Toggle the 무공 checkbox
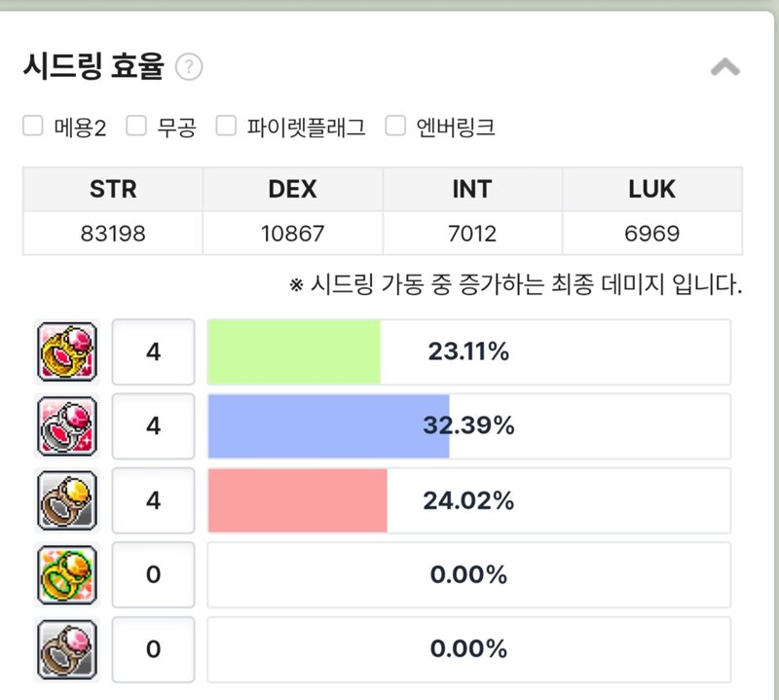Viewport: 779px width, 700px height. [136, 126]
